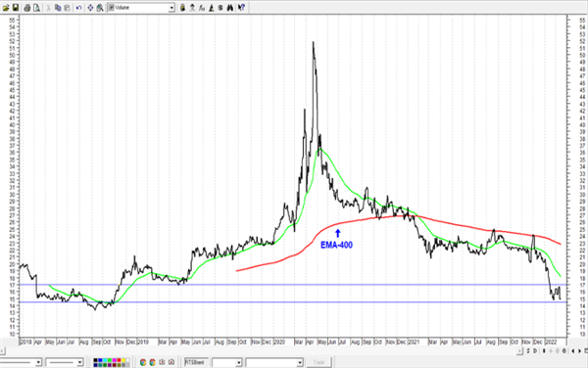Viewport: 588px width, 368px height.
Task: Save the chart using the floppy disk icon
Action: [x=16, y=8]
